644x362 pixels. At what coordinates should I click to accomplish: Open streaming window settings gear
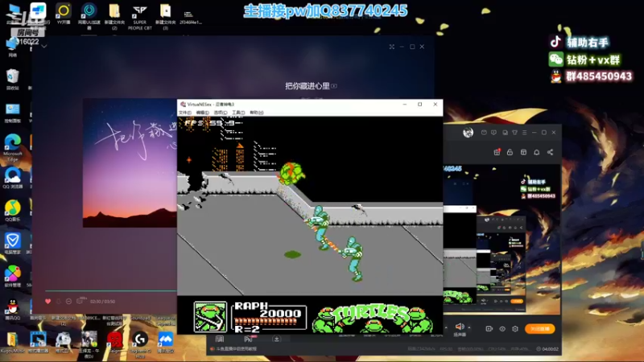[x=515, y=329]
